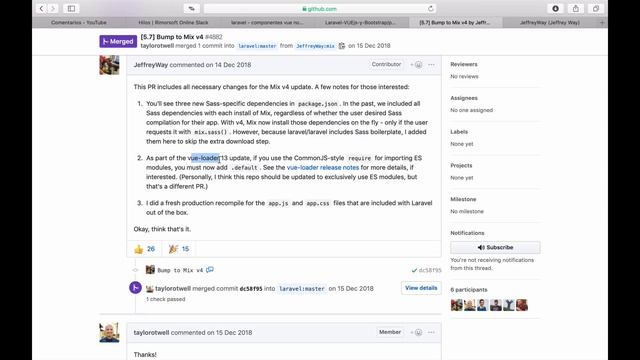Click thumbs up reaction with 26
The height and width of the screenshot is (360, 640).
pos(144,249)
